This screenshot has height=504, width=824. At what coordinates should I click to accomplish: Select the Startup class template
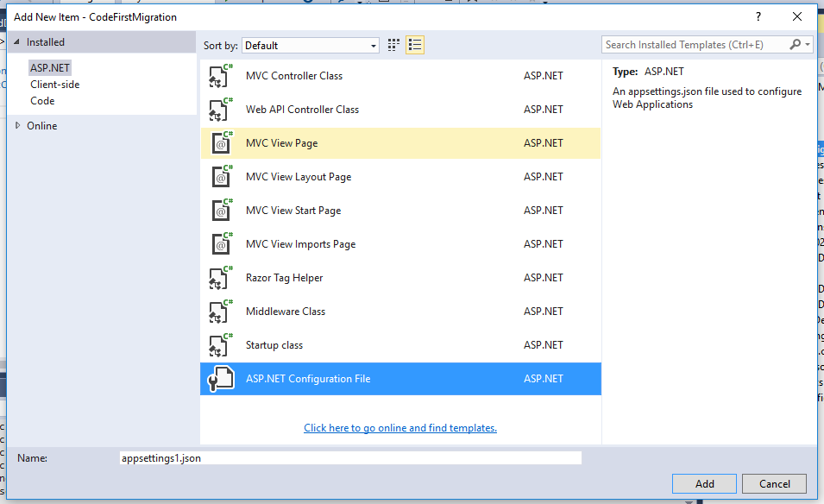click(x=400, y=345)
